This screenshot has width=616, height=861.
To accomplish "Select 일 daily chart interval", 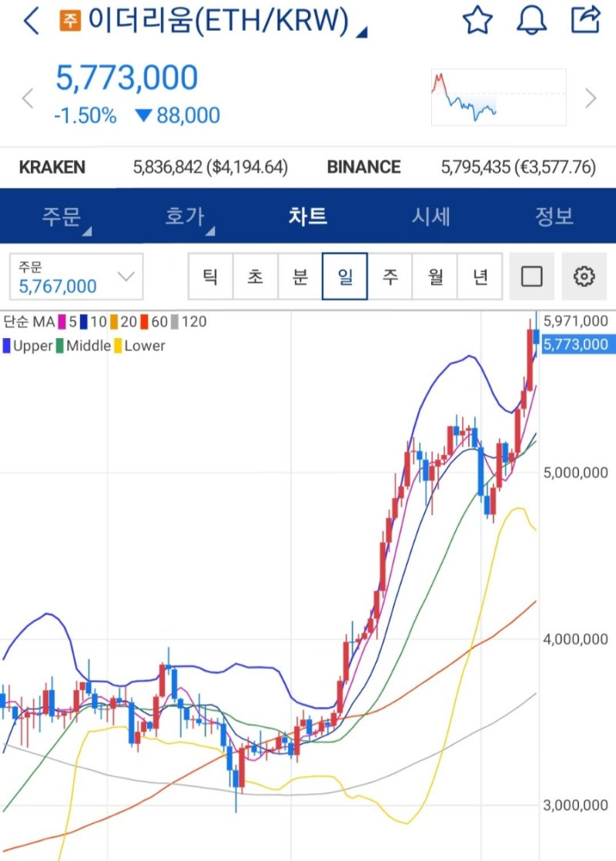I will [x=345, y=276].
